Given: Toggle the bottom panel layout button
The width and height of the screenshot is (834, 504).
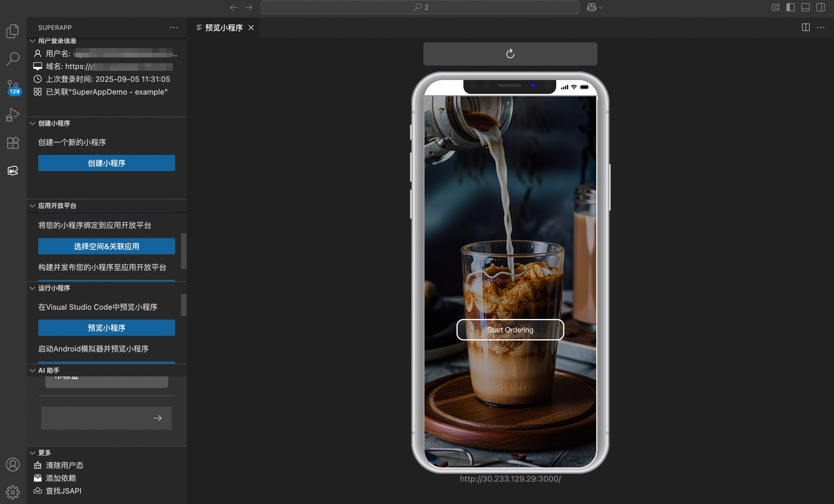Looking at the screenshot, I should click(805, 7).
